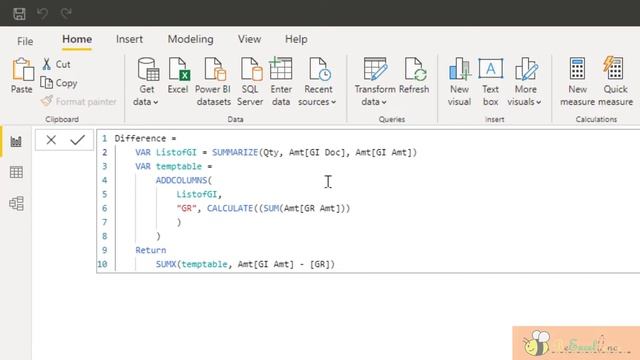Click the Redo arrow icon
Image resolution: width=640 pixels, height=360 pixels.
coord(66,14)
